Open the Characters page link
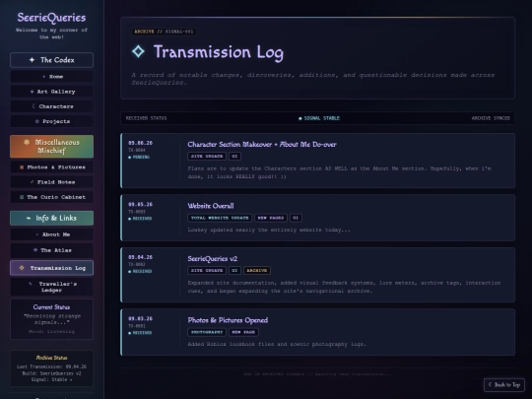This screenshot has height=399, width=532. 51,106
